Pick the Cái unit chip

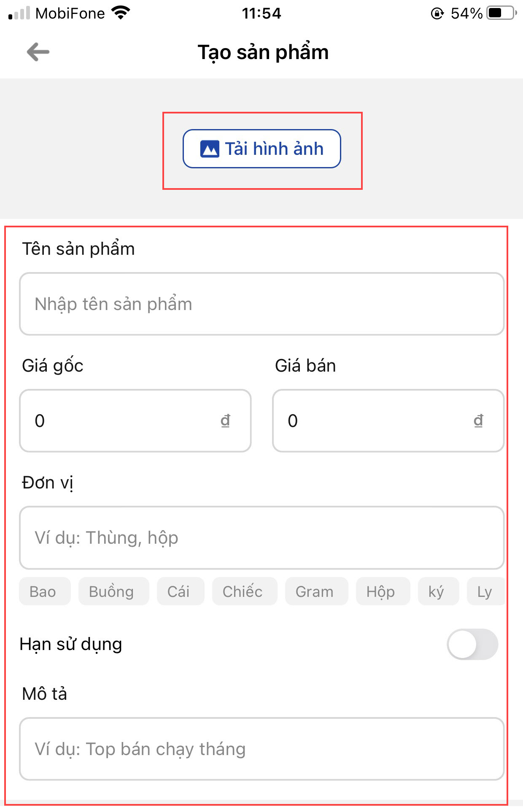(x=179, y=591)
